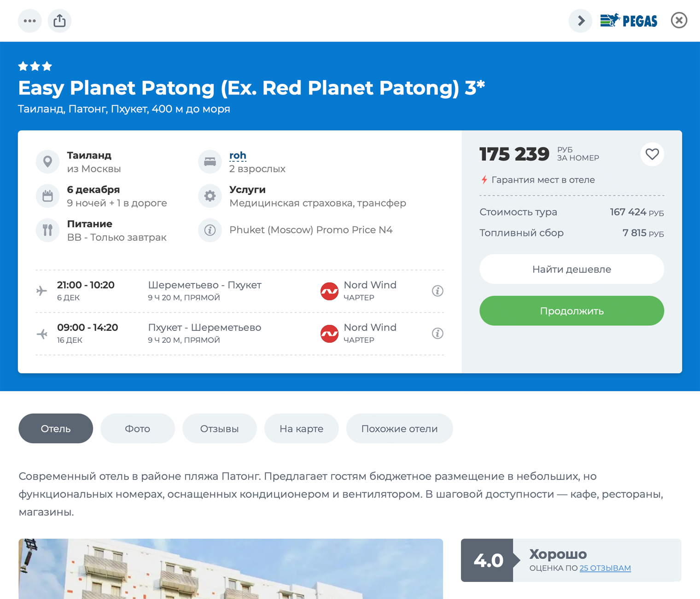
Task: Open the three-dots more options menu
Action: click(30, 21)
